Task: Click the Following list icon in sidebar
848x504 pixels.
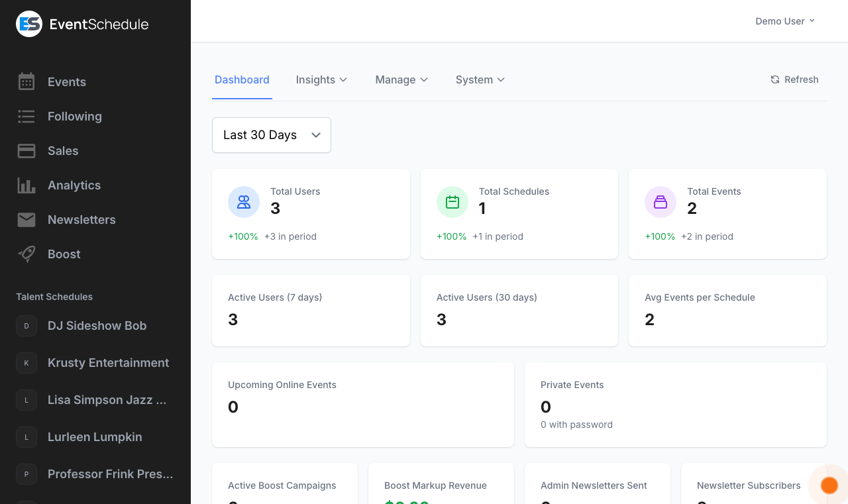Action: tap(26, 117)
